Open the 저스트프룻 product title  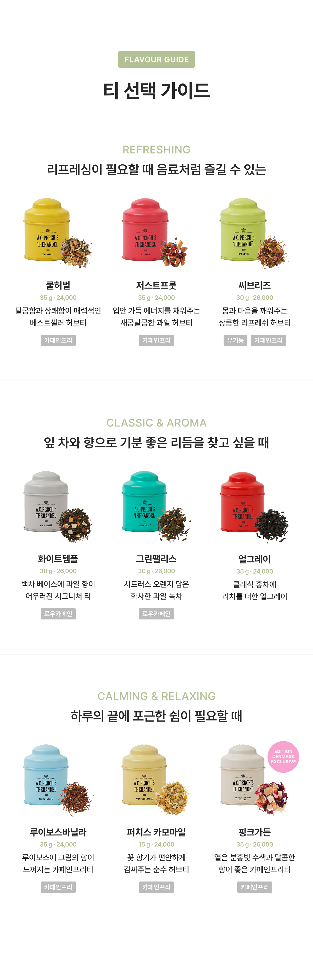coord(156,285)
